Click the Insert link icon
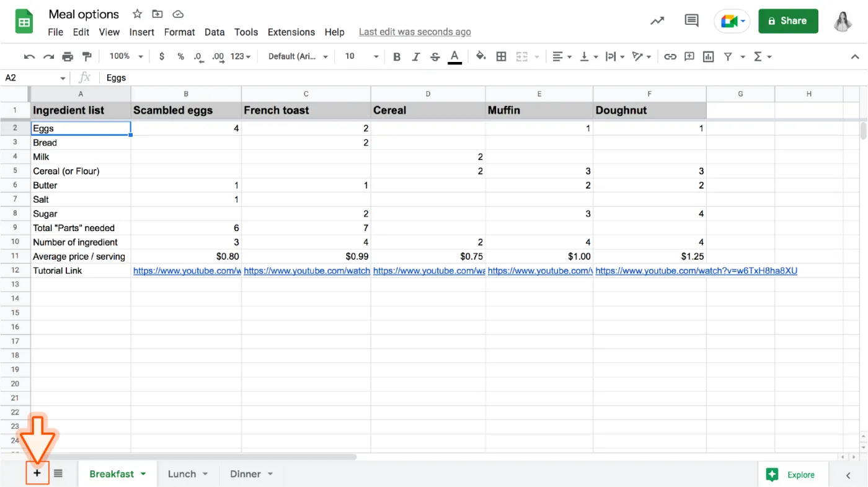868x487 pixels. (670, 56)
